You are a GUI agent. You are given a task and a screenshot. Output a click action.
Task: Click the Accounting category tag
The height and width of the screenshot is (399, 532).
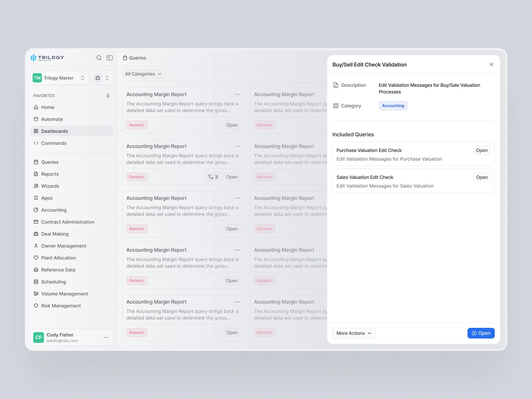393,106
